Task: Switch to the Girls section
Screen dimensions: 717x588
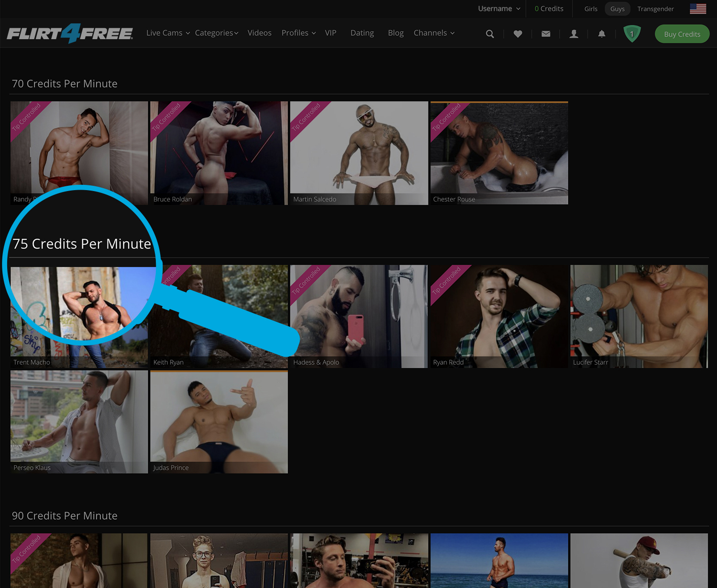Action: click(x=591, y=9)
